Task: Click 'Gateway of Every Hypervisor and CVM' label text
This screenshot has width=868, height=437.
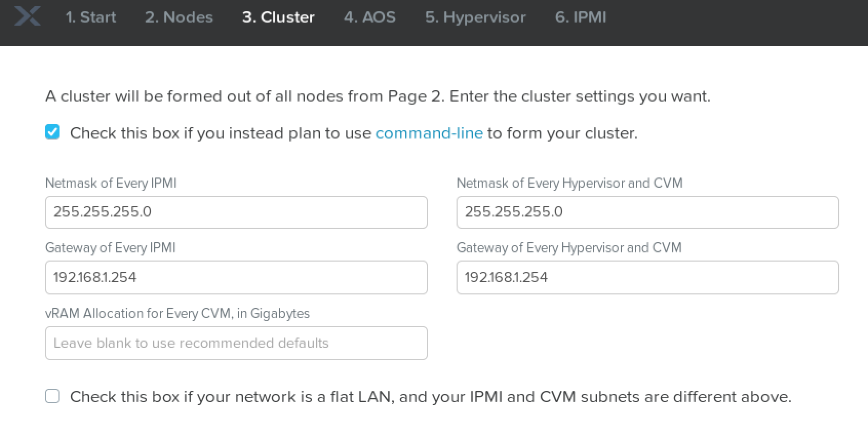Action: [x=569, y=248]
